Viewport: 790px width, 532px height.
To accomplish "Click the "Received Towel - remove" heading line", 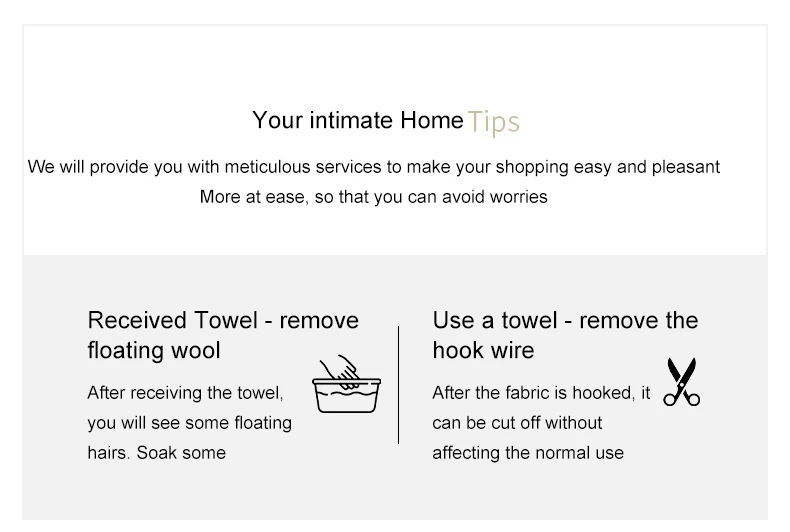I will click(x=223, y=320).
